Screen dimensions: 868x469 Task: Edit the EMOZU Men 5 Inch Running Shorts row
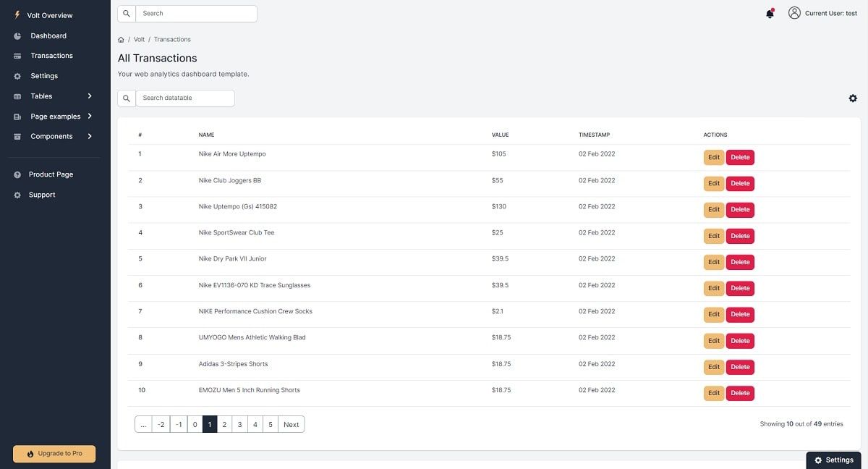tap(714, 393)
